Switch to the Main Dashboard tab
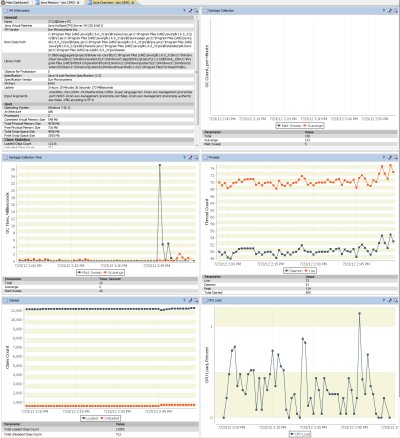Viewport: 400px width, 438px height. click(15, 2)
